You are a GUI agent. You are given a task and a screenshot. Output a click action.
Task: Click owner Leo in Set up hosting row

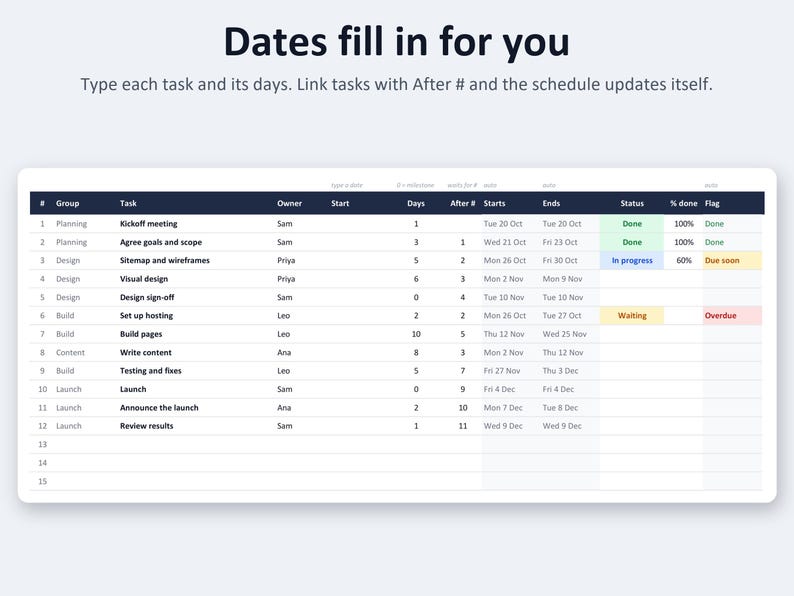(x=284, y=315)
